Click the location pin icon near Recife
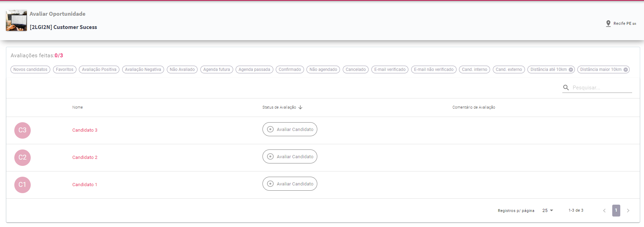This screenshot has height=227, width=644. [x=608, y=23]
